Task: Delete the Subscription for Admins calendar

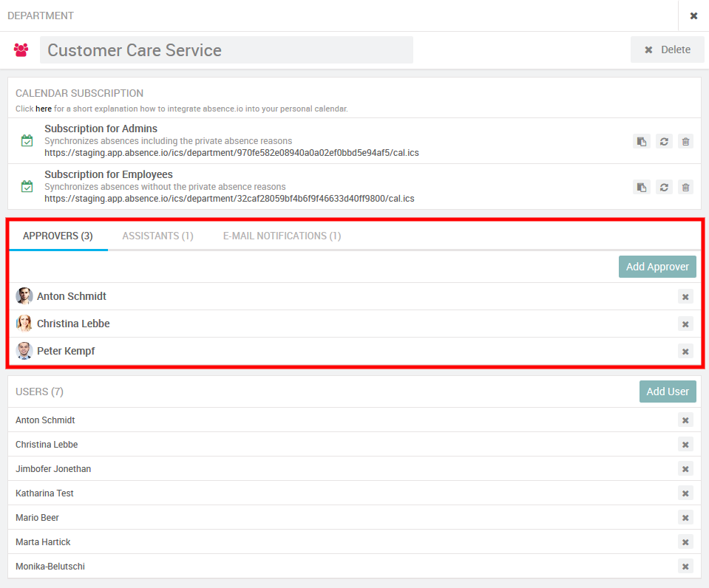Action: click(x=686, y=141)
